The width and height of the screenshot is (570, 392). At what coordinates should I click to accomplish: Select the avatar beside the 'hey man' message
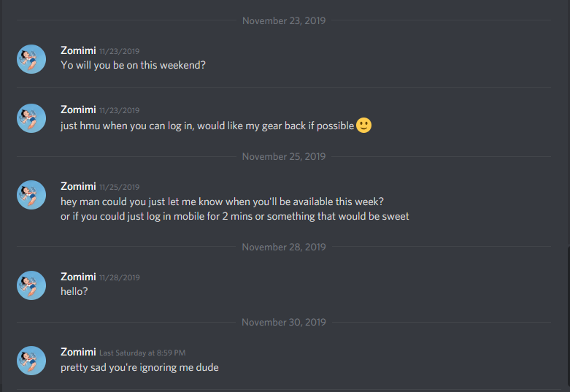tap(31, 195)
